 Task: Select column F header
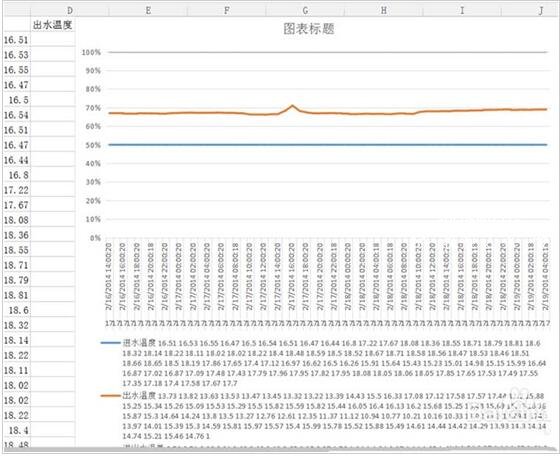pyautogui.click(x=226, y=11)
